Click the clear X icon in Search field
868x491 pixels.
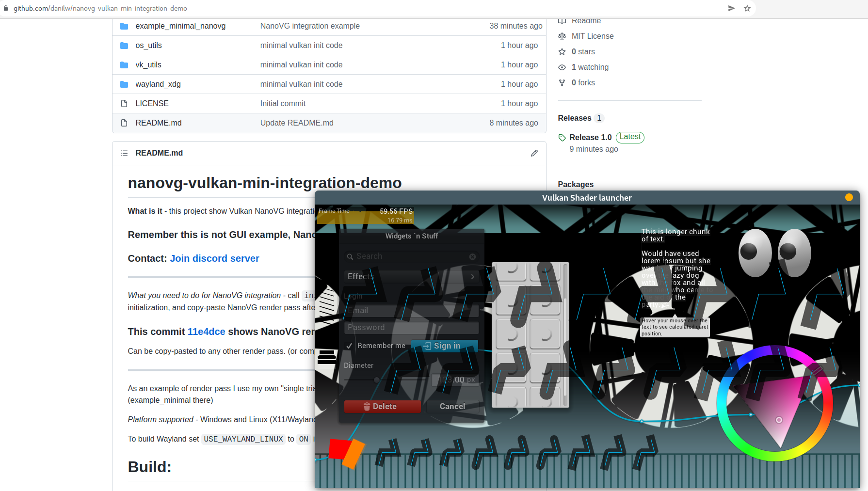click(x=472, y=257)
